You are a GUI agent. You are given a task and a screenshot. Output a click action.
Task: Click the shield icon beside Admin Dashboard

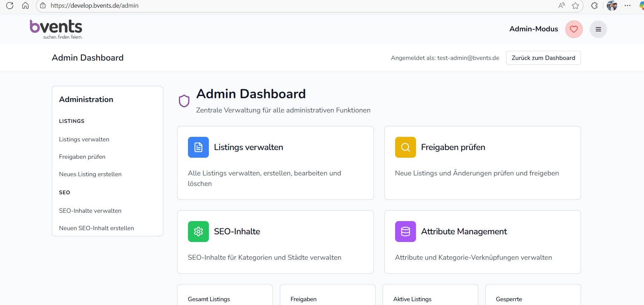coord(184,101)
